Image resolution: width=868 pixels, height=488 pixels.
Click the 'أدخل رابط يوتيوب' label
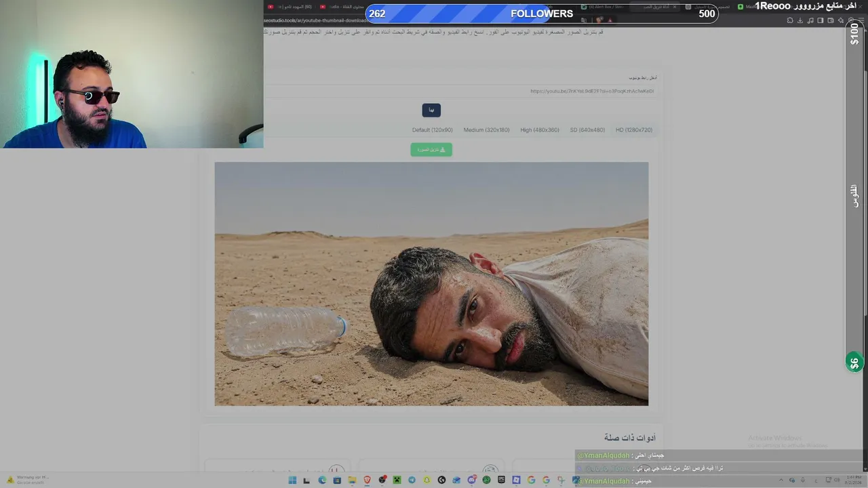(642, 78)
